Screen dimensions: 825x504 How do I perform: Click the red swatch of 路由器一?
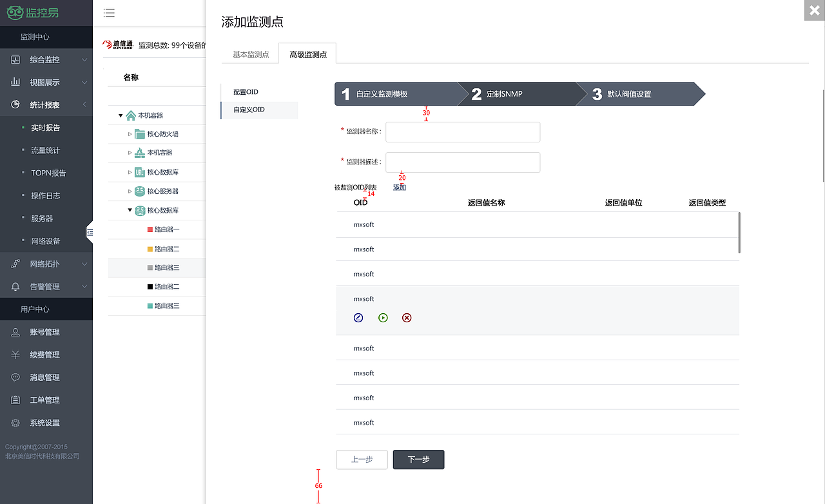pyautogui.click(x=150, y=229)
